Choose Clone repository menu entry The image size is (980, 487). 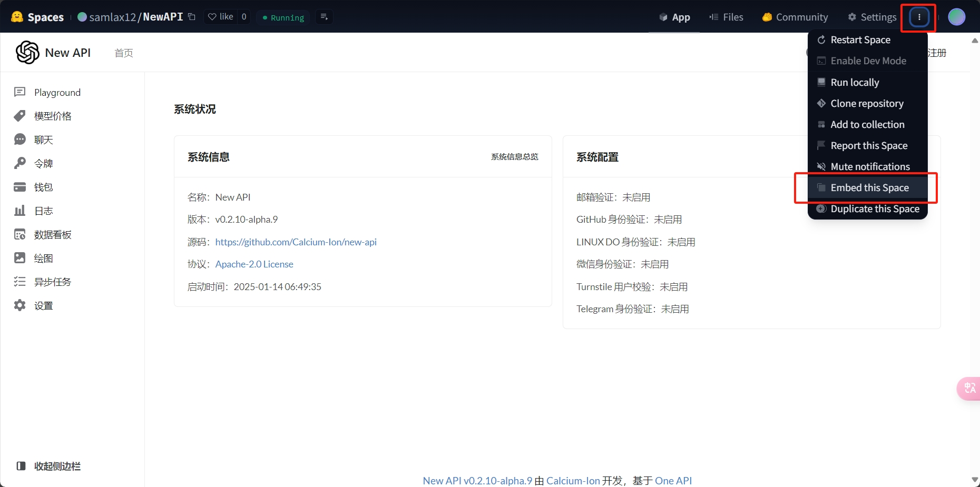(868, 103)
